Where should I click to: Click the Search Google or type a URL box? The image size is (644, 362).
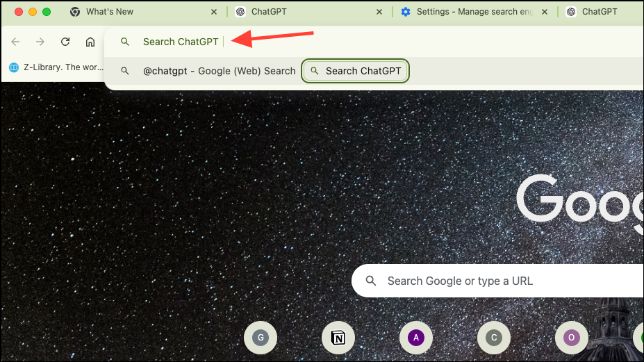point(498,281)
